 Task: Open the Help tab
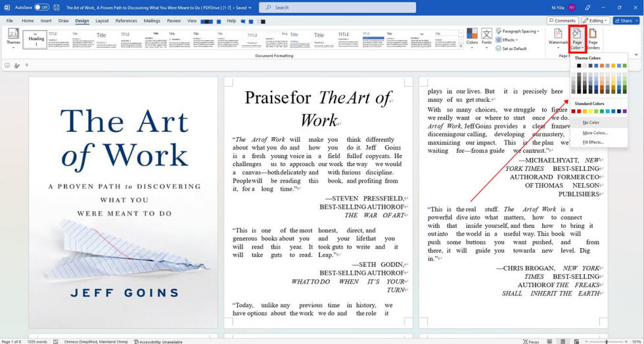click(x=231, y=20)
